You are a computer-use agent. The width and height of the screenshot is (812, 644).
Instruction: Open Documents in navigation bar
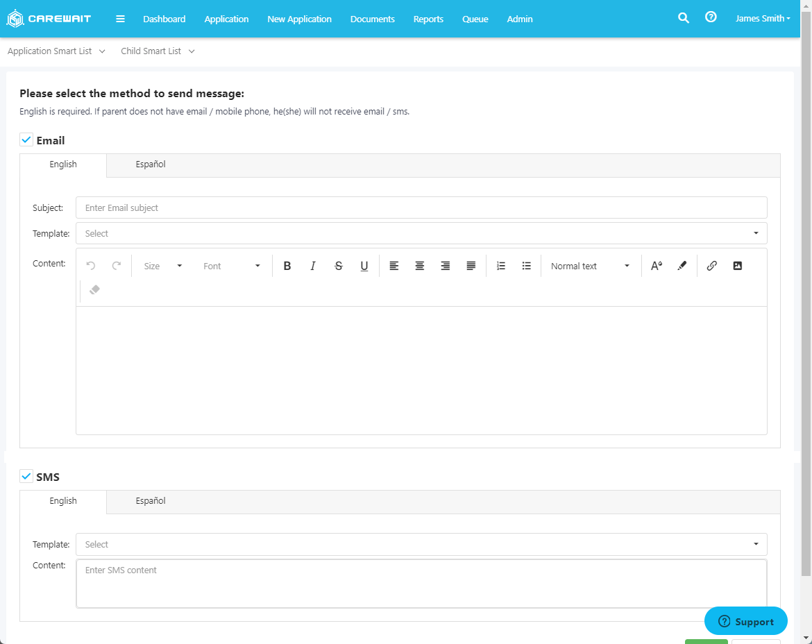tap(372, 19)
